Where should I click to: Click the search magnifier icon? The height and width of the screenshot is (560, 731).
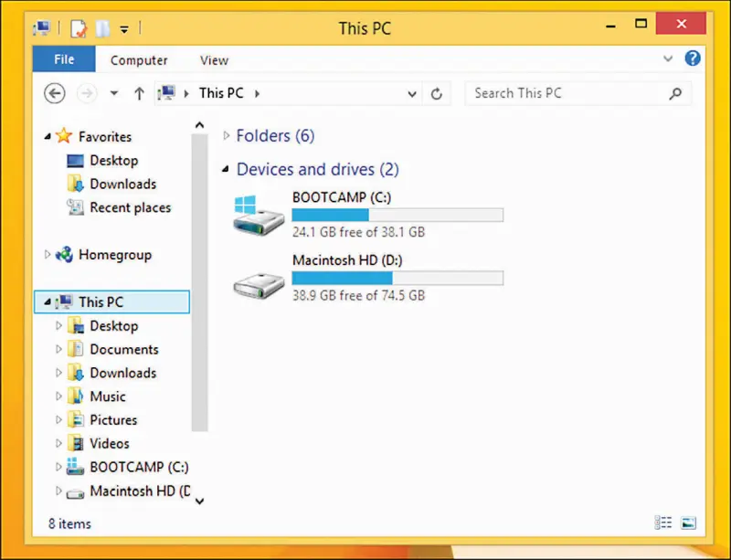675,93
